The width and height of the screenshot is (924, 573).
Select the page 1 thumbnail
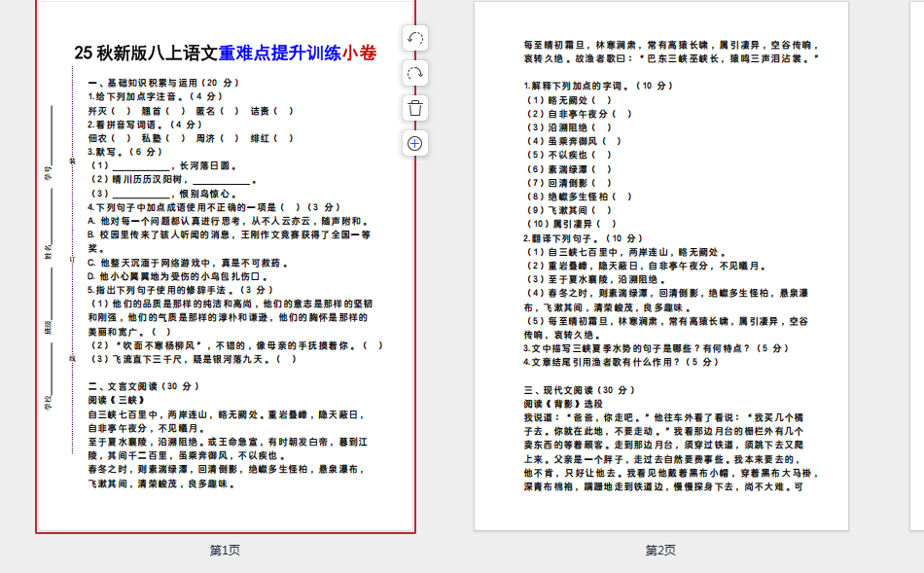(x=226, y=292)
